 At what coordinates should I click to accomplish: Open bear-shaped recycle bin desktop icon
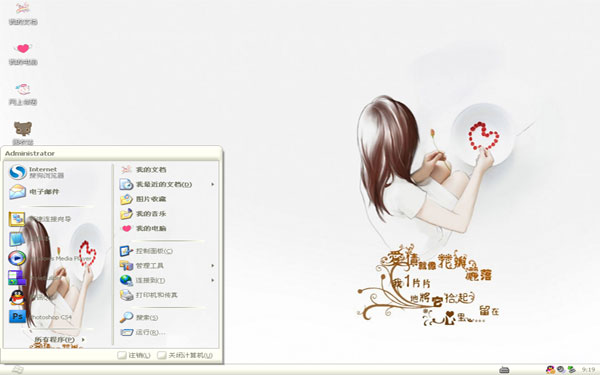(23, 133)
